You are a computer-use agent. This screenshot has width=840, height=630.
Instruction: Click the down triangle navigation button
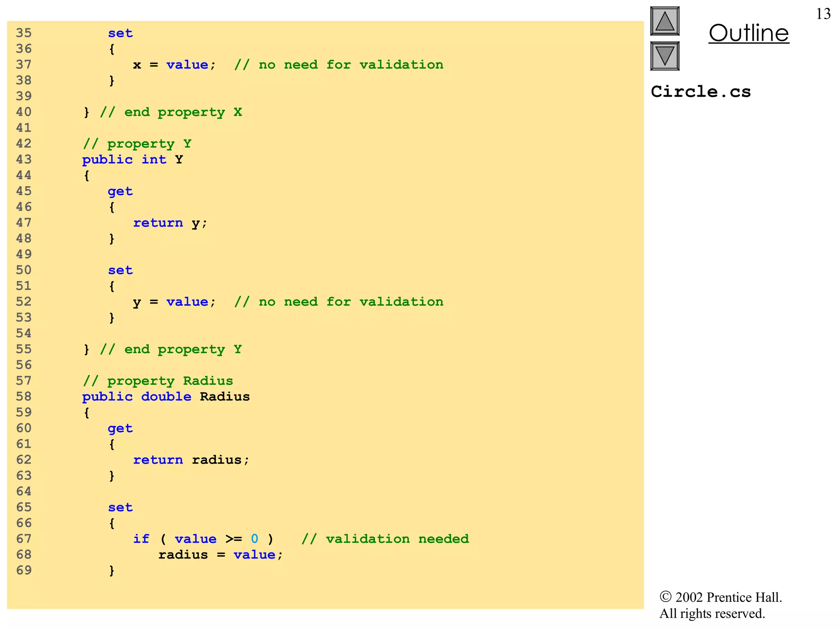665,56
